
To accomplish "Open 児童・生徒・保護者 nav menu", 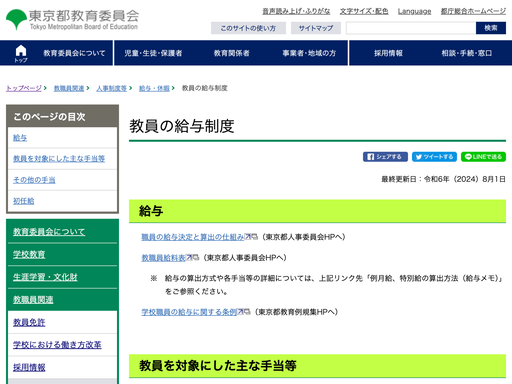I will click(x=153, y=53).
